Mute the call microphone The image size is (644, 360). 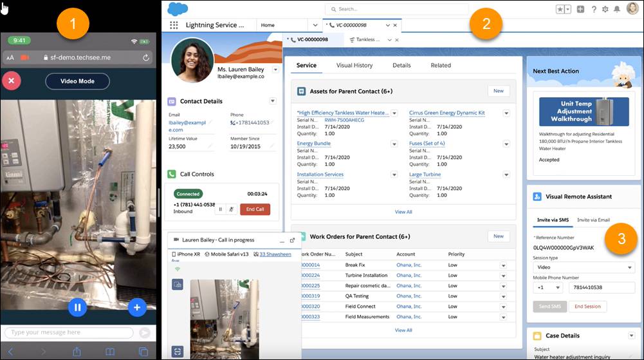(231, 209)
